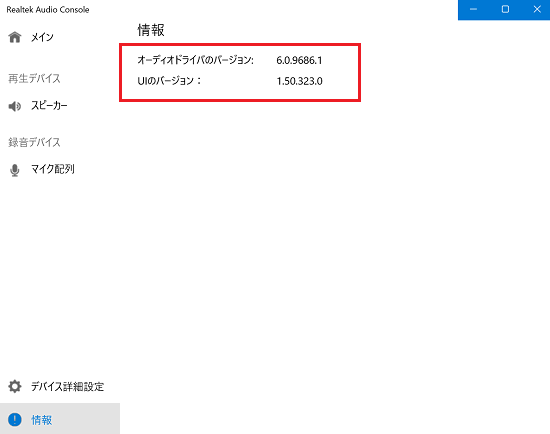Viewport: 550px width, 434px height.
Task: Click the audio driver version 6.0.9686.1
Action: point(299,60)
